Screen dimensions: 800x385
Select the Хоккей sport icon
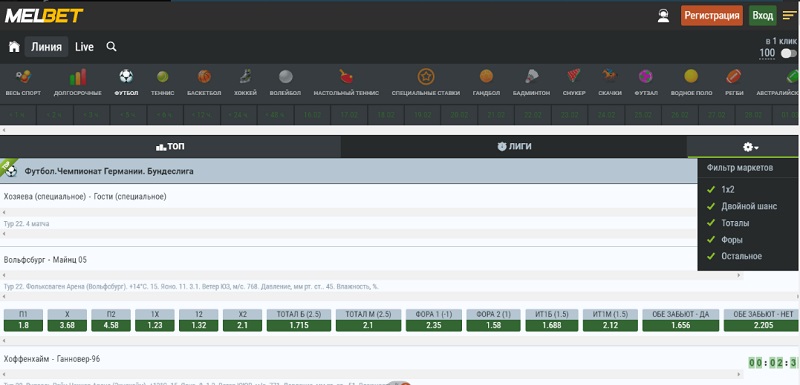tap(245, 77)
